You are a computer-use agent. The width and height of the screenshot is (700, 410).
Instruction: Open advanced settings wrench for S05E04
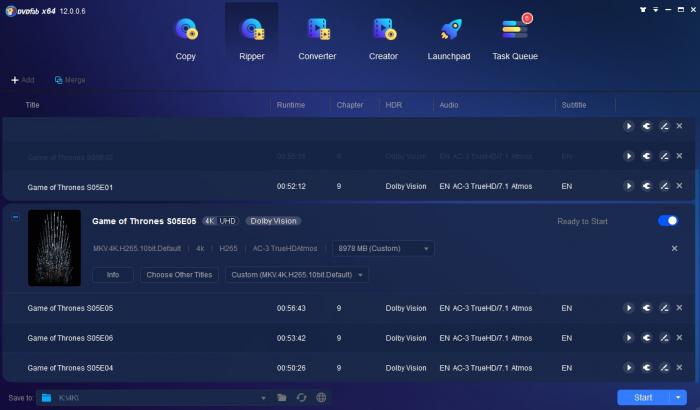point(646,368)
